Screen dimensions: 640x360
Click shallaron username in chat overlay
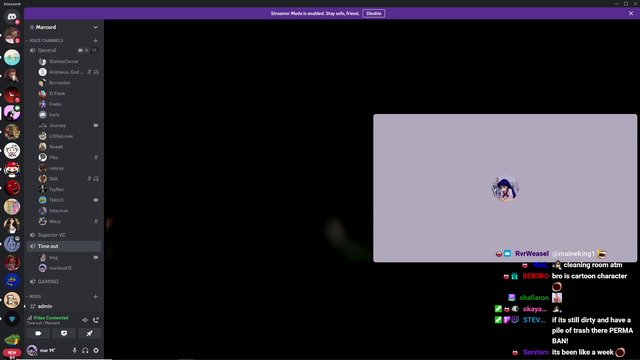point(534,298)
